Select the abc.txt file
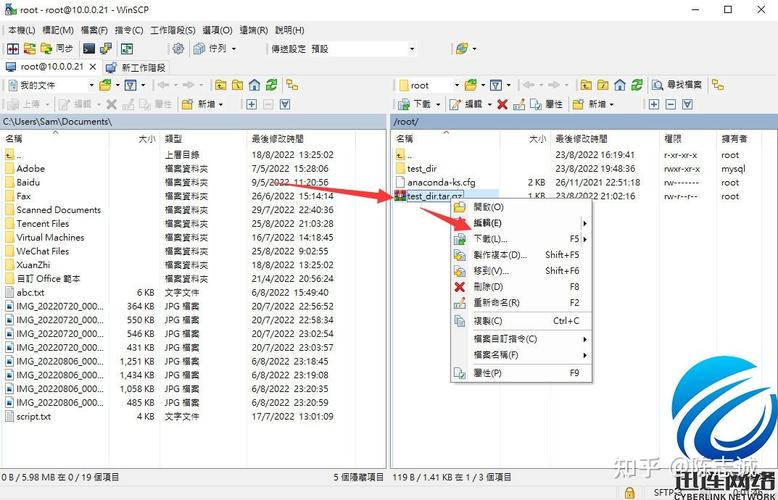Viewport: 778px width, 500px height. (x=30, y=293)
